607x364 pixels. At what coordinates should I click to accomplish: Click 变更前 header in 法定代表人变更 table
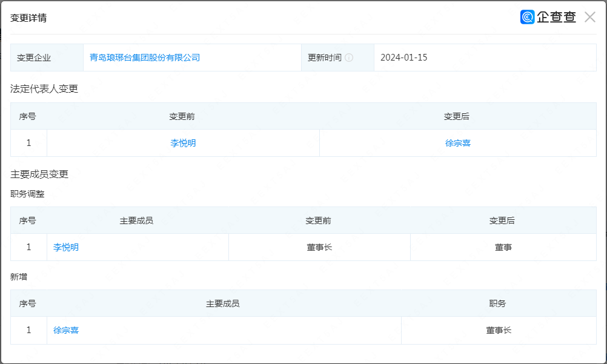(182, 116)
